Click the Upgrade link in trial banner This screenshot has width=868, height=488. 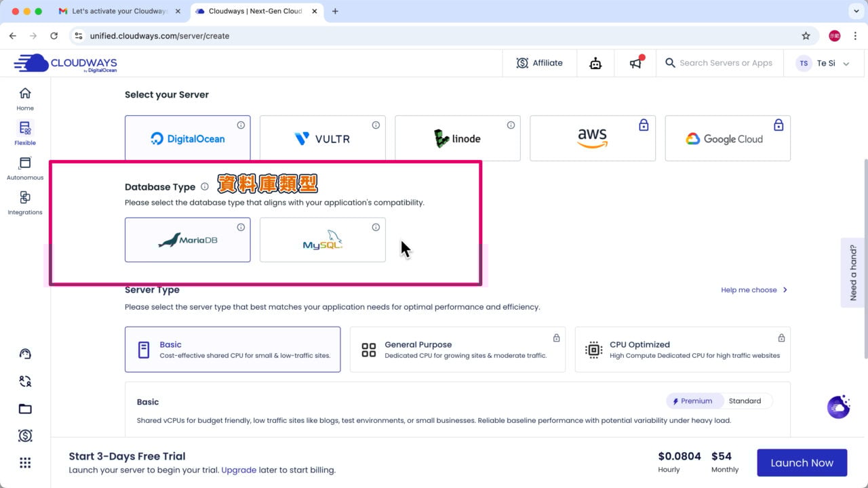click(x=239, y=470)
